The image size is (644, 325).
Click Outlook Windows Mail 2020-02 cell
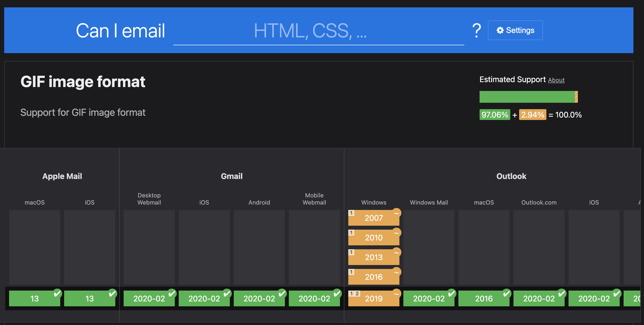pyautogui.click(x=429, y=298)
